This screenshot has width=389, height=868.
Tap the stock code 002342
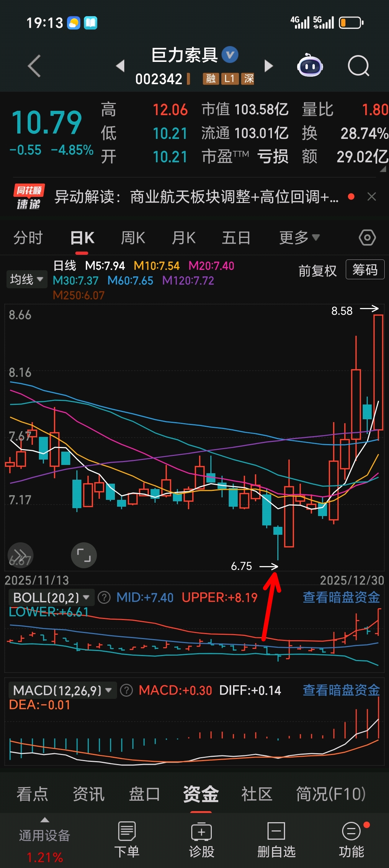pyautogui.click(x=159, y=79)
